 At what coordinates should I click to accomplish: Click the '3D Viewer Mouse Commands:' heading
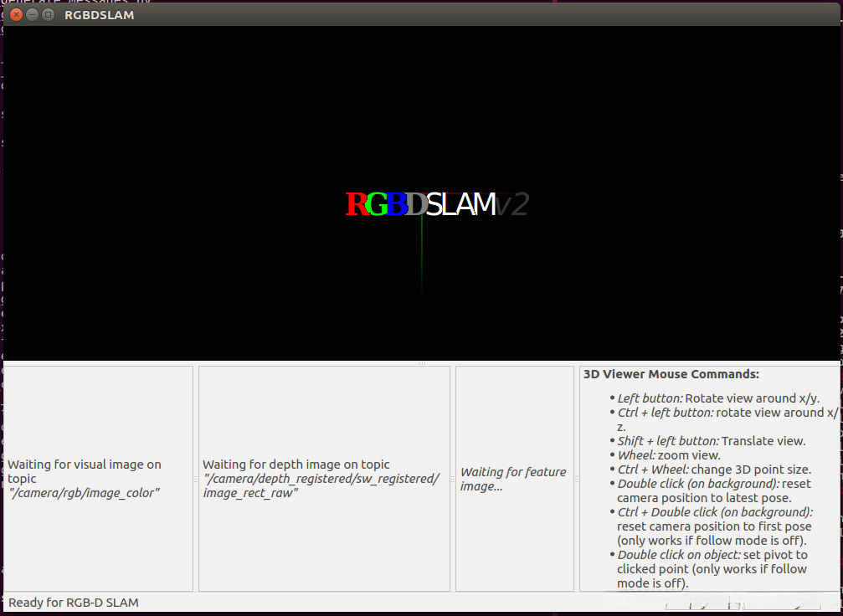point(671,374)
